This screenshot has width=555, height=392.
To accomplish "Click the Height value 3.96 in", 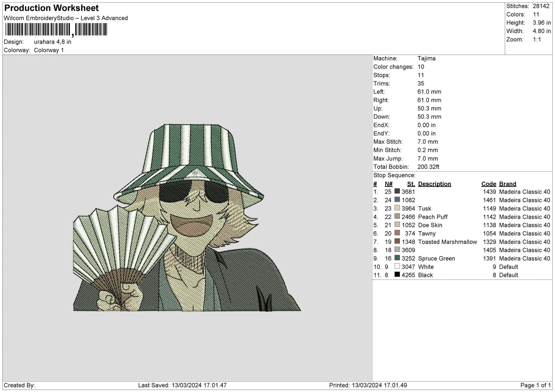I will [x=542, y=23].
